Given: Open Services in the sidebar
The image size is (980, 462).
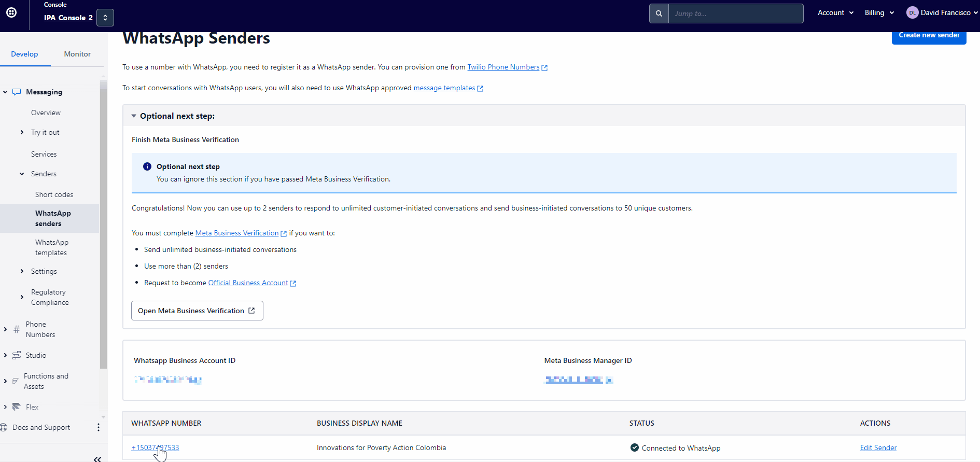Looking at the screenshot, I should (x=44, y=154).
